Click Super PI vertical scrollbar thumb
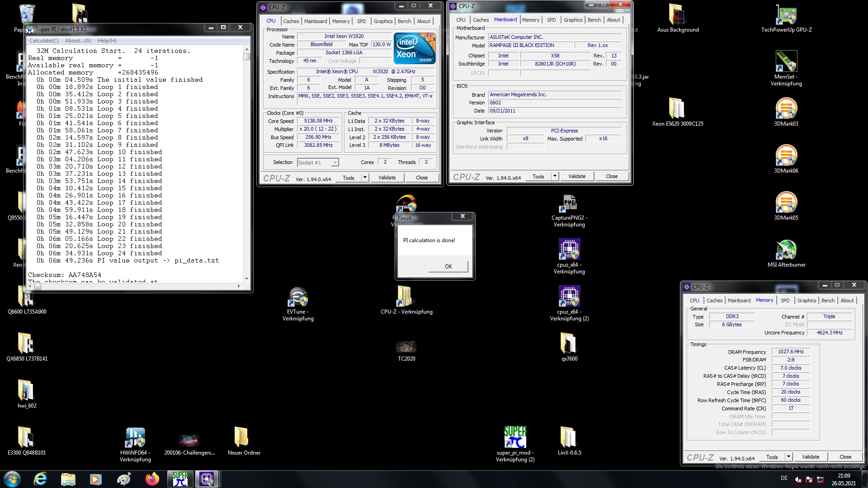 click(x=246, y=57)
